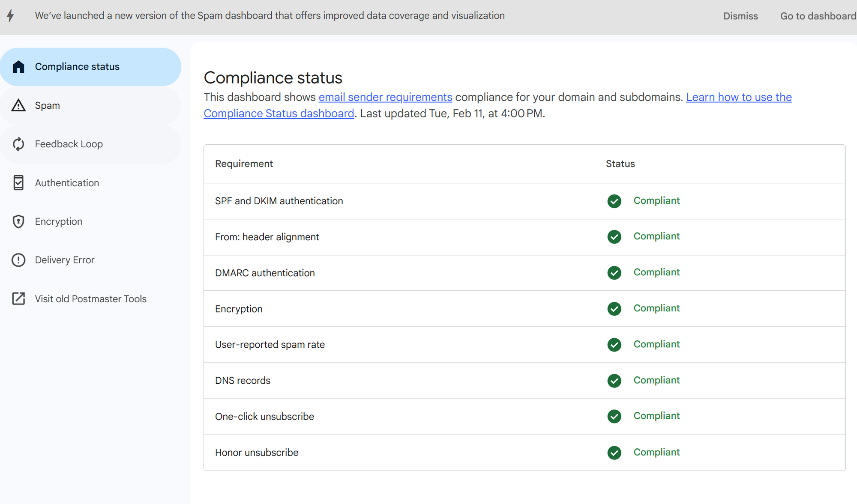Click the Compliance status home icon
Viewport: 857px width, 504px height.
click(x=18, y=67)
